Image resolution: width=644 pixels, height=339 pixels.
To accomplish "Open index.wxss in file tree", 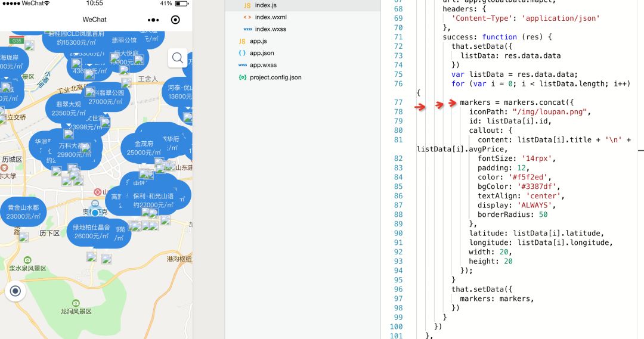I will coord(271,29).
